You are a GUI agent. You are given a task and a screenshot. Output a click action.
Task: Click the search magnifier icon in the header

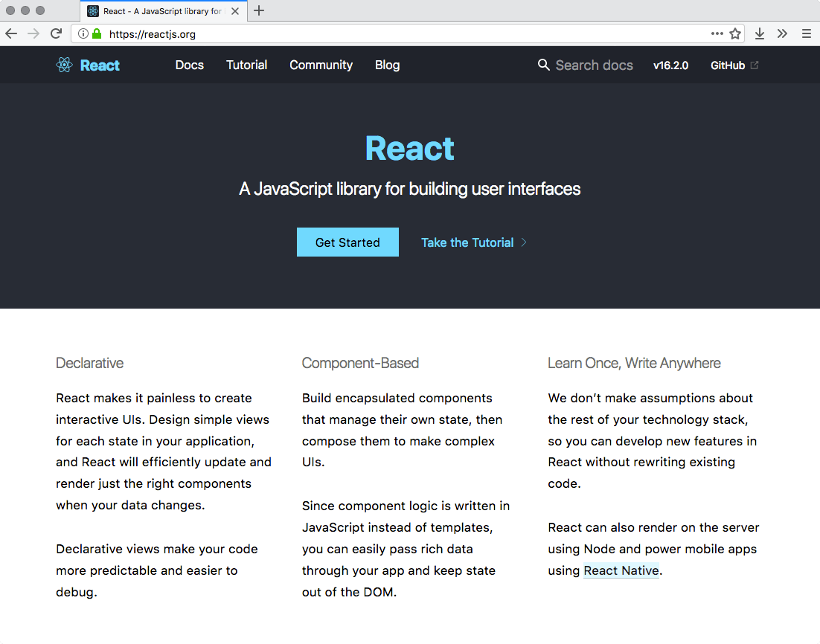tap(543, 65)
